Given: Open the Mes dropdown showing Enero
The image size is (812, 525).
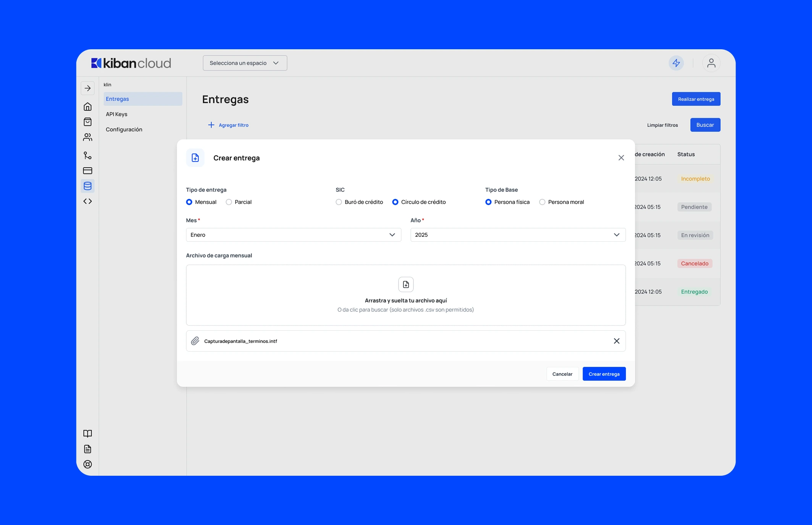Looking at the screenshot, I should [x=293, y=235].
